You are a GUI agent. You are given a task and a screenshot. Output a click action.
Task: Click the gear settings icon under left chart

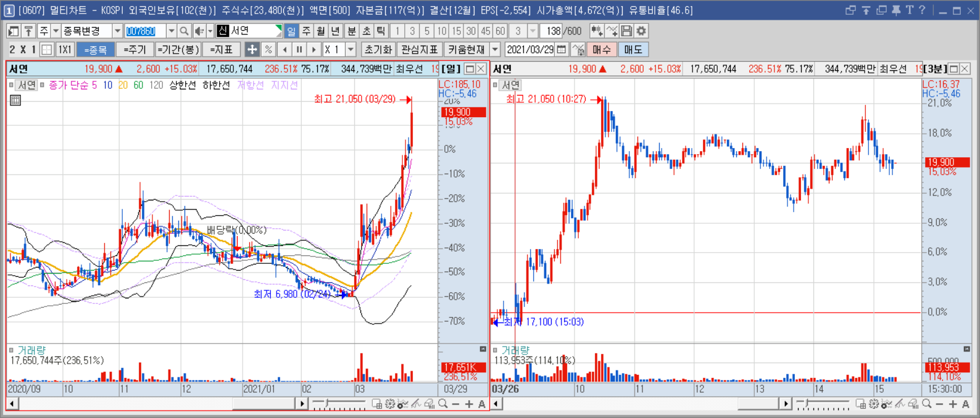[x=390, y=404]
